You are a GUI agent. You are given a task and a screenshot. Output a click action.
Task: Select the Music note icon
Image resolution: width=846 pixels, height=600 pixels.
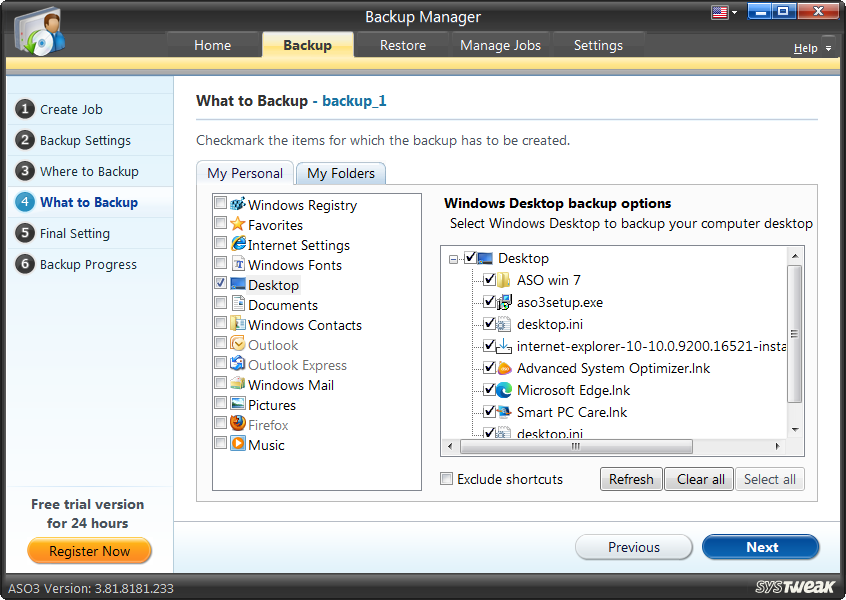pos(236,444)
